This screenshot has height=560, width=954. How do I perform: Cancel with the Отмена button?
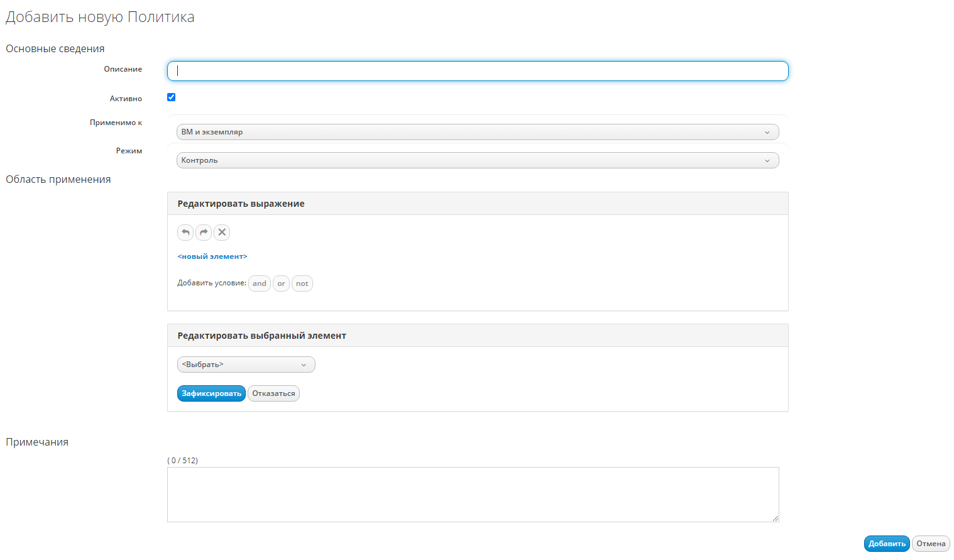[x=931, y=544]
